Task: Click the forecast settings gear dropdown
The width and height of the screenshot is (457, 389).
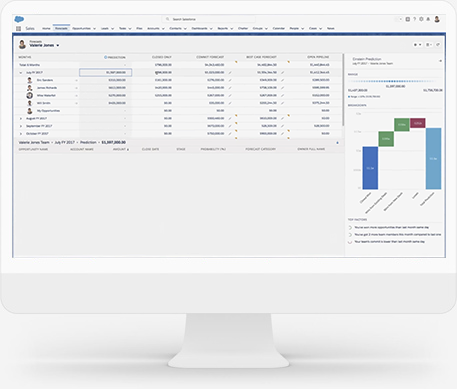Action: point(417,45)
